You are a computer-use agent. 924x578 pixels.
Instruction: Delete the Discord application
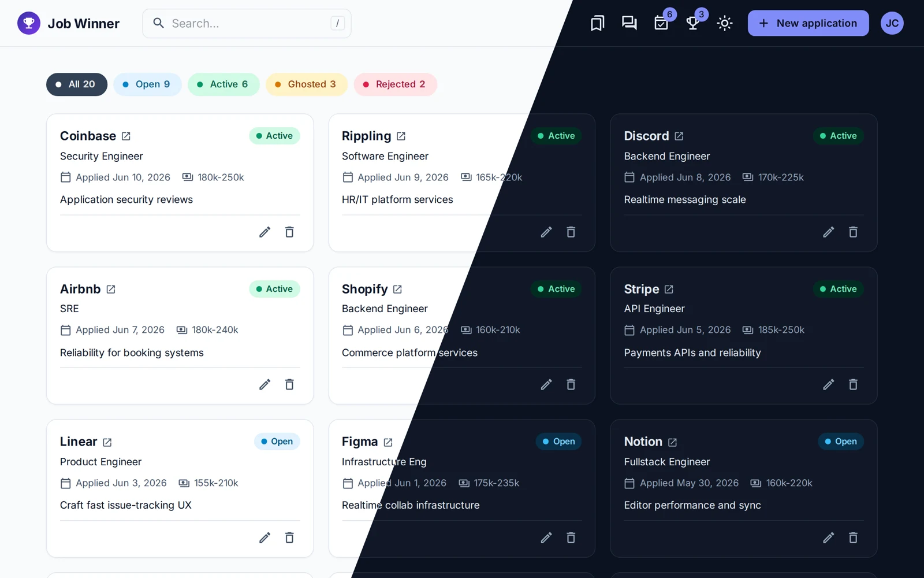coord(853,232)
